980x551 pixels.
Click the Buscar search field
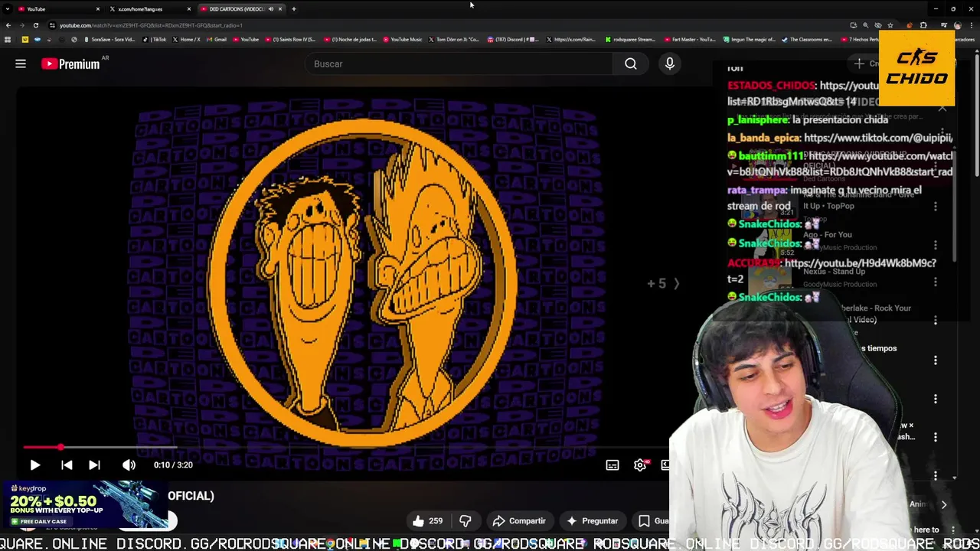[x=458, y=64]
